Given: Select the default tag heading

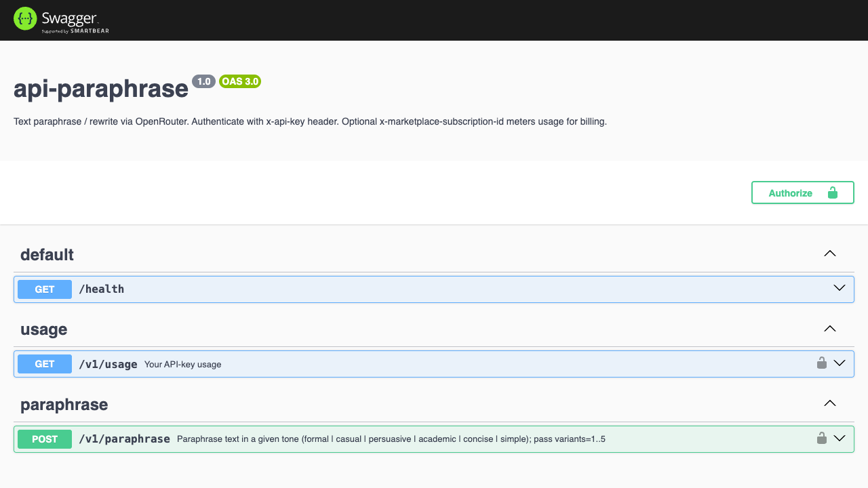Looking at the screenshot, I should pos(47,255).
